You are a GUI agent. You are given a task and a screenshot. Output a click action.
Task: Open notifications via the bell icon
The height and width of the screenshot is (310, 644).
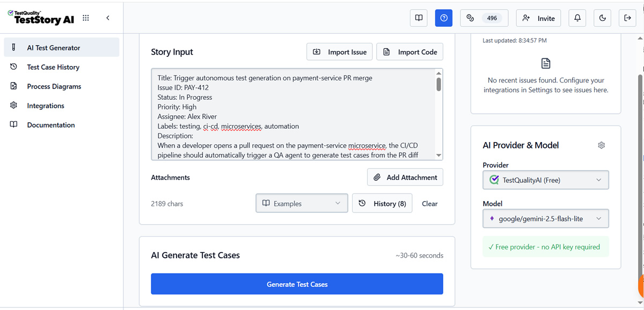tap(577, 18)
